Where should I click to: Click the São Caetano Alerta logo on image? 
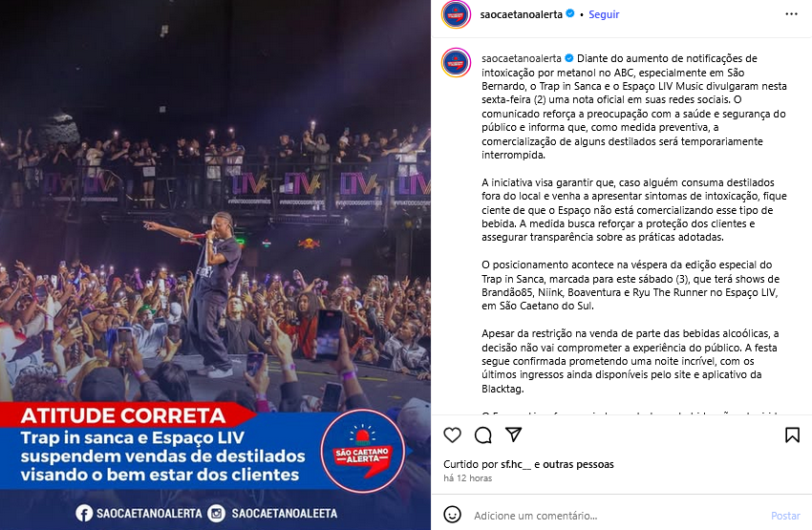click(x=362, y=451)
